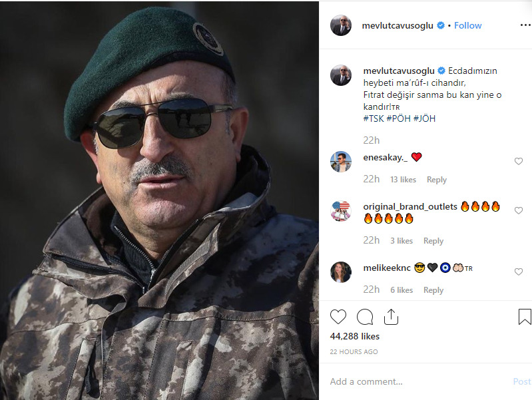This screenshot has height=400, width=532.
Task: Save post with the bookmark icon
Action: pyautogui.click(x=525, y=317)
